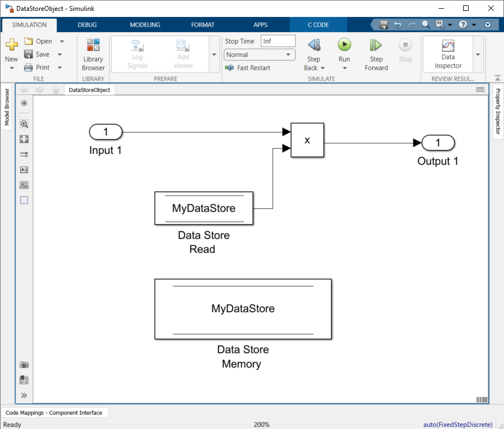The image size is (504, 429).
Task: Click the search magnifier icon
Action: tap(426, 25)
